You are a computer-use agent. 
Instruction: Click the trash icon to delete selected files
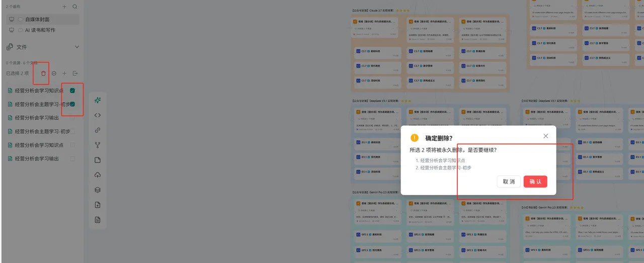coord(43,73)
